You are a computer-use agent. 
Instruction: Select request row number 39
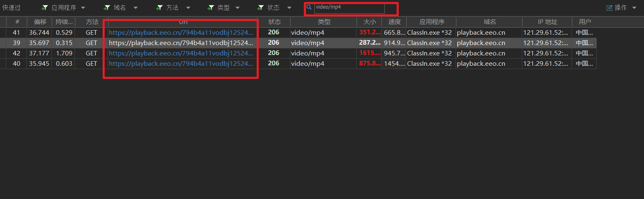(17, 43)
